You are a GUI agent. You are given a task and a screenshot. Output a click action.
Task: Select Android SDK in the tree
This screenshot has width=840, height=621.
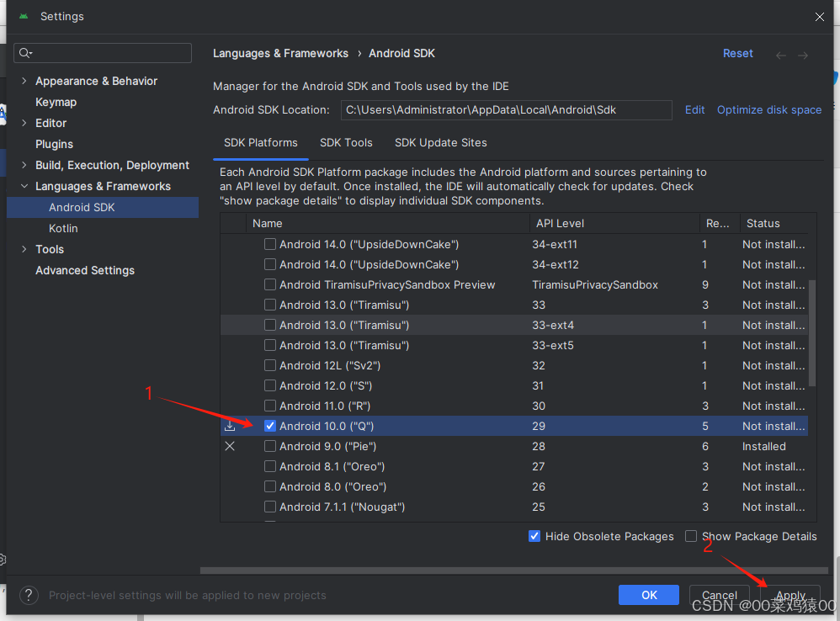point(103,207)
